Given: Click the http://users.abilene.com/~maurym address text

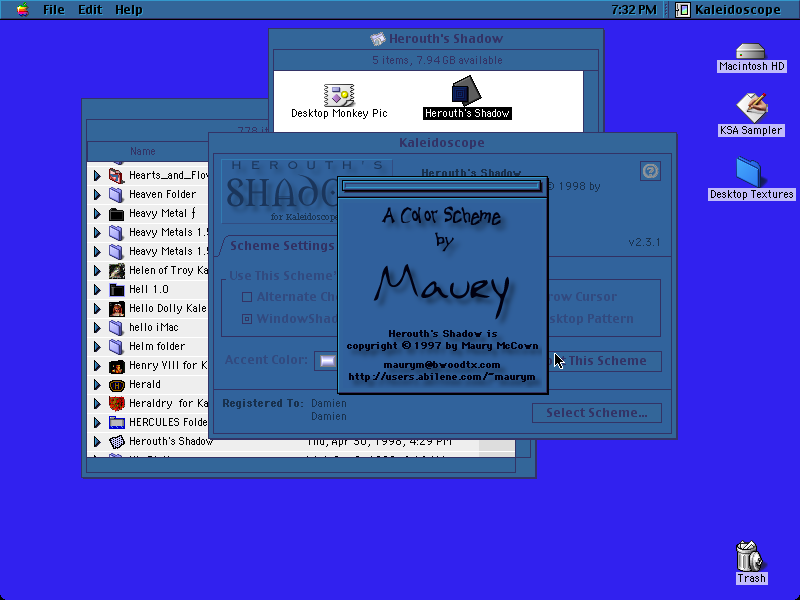Looking at the screenshot, I should [442, 377].
